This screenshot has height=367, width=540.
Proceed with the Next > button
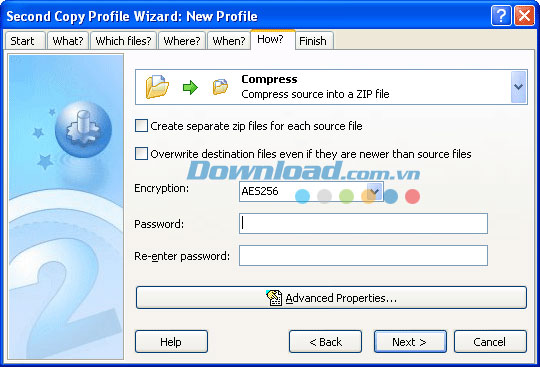[x=410, y=342]
